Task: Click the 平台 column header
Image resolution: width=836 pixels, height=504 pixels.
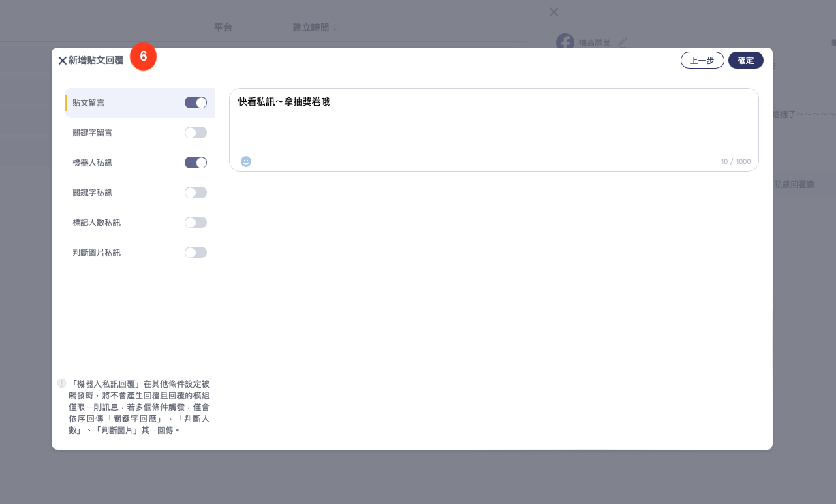Action: click(x=223, y=28)
